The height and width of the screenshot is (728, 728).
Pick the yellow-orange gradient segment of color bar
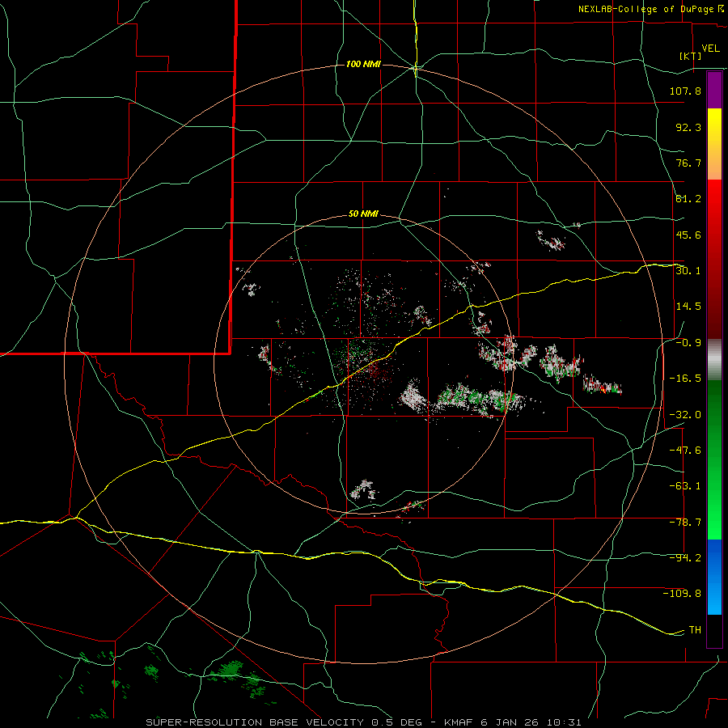coord(714,144)
